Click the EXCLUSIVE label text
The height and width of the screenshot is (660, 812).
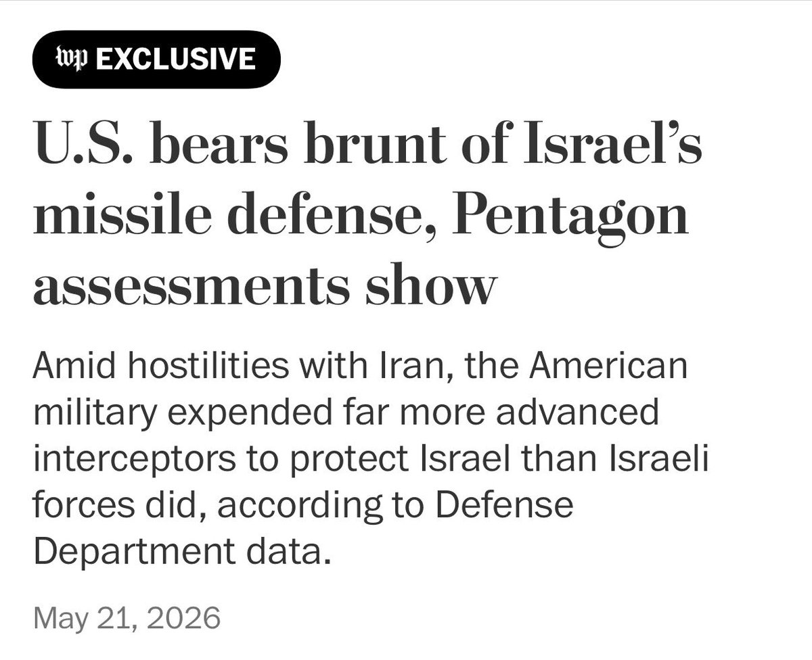(175, 60)
